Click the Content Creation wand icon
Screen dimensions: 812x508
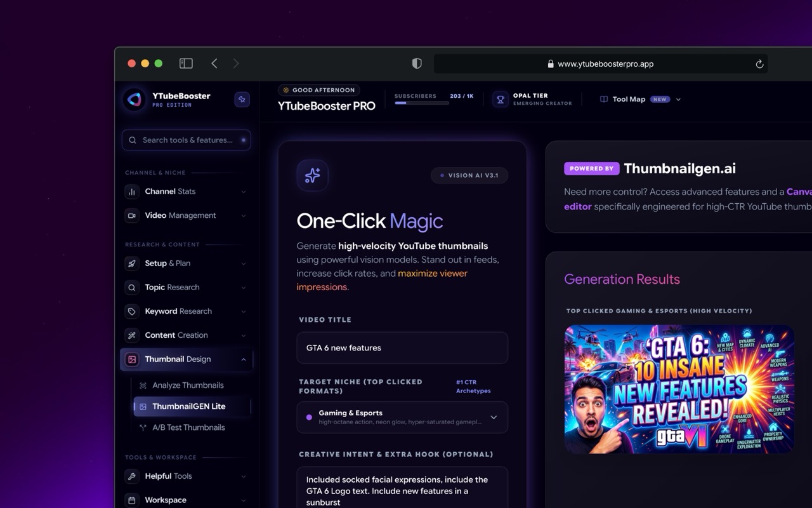(132, 335)
